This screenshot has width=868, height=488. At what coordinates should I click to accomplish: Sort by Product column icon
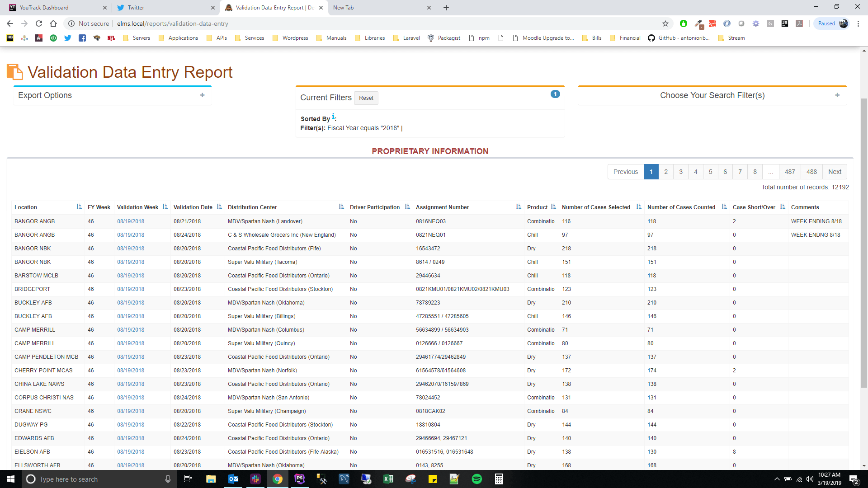point(553,207)
